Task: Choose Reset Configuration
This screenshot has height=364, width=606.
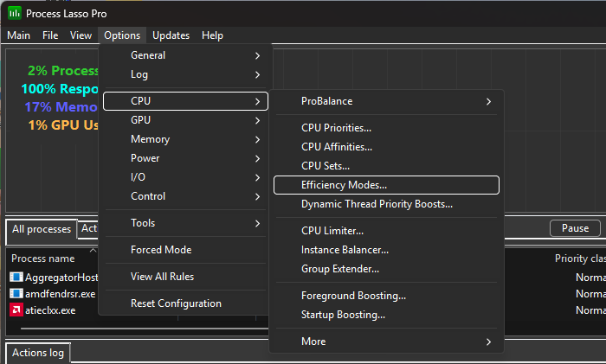Action: (185, 303)
